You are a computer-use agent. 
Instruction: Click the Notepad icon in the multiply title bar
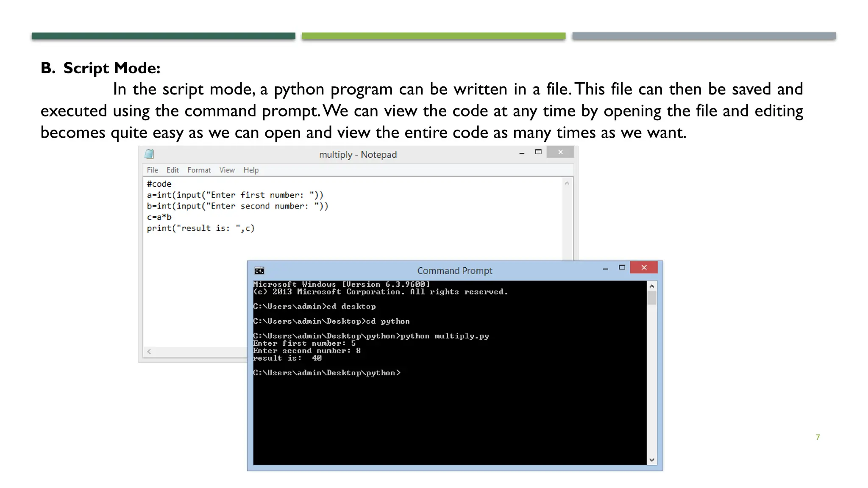pos(149,154)
